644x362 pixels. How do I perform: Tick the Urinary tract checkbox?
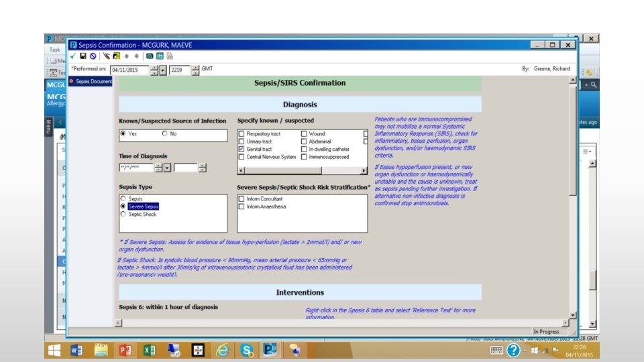point(241,141)
